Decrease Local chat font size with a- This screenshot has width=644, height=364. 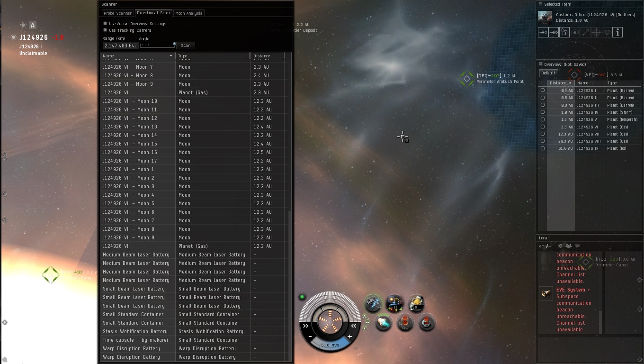point(542,246)
